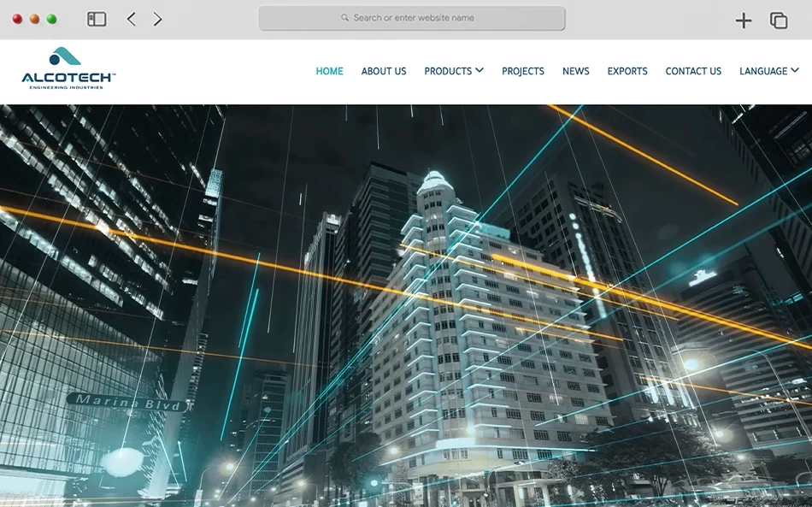Open the CONTACT US page
812x507 pixels.
[x=693, y=71]
